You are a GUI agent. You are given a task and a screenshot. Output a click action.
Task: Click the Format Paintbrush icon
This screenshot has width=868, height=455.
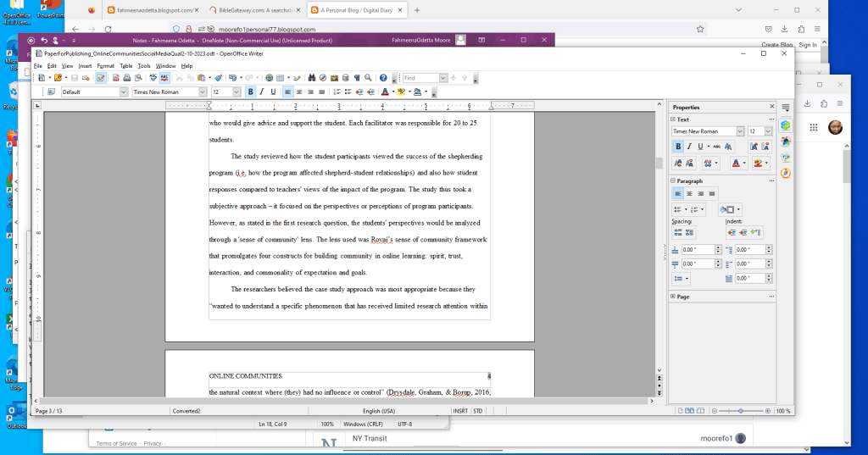pos(219,78)
